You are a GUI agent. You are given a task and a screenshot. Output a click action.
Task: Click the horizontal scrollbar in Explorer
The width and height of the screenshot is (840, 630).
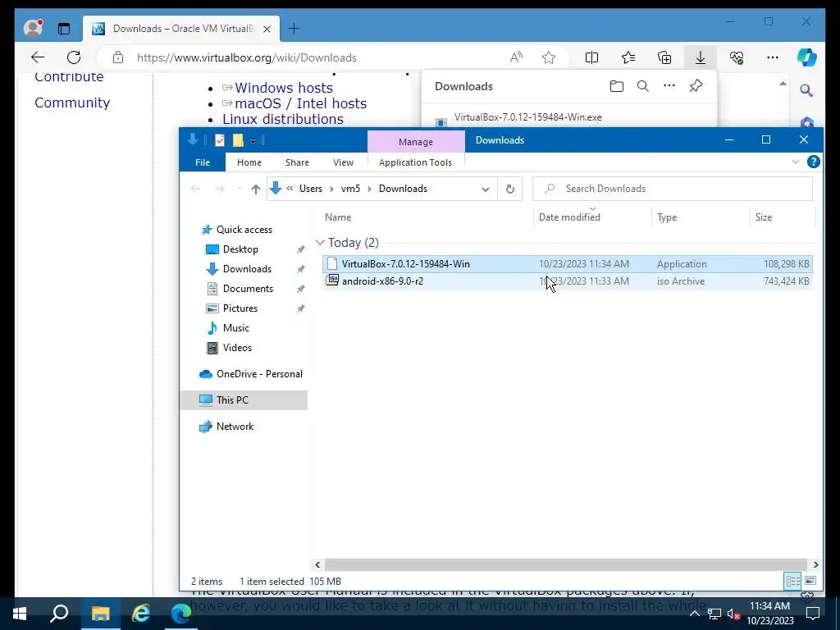(x=566, y=564)
